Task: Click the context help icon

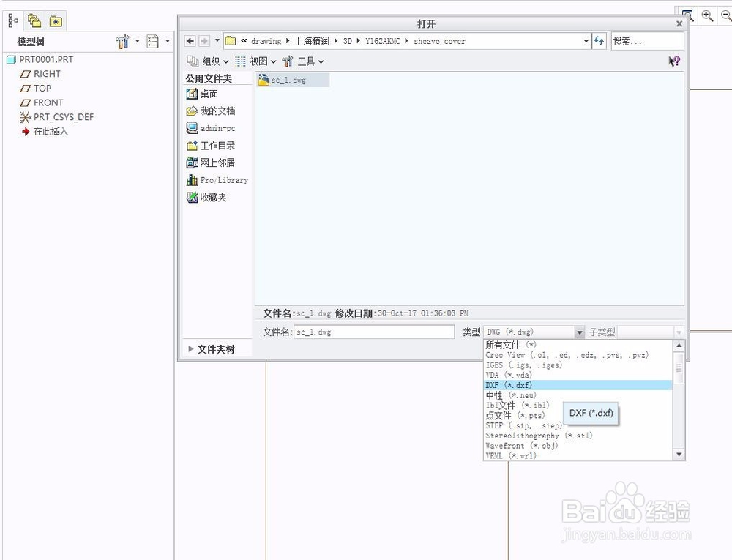Action: tap(674, 61)
